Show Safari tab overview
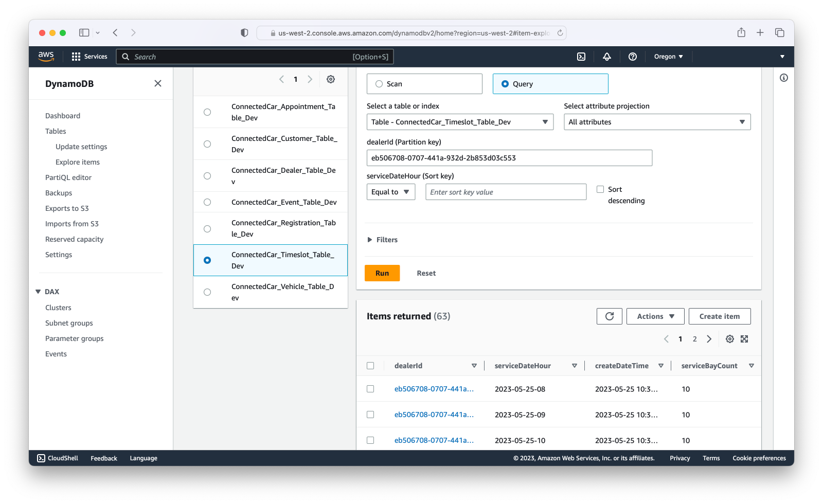Screen dimensions: 823x504 [x=780, y=32]
